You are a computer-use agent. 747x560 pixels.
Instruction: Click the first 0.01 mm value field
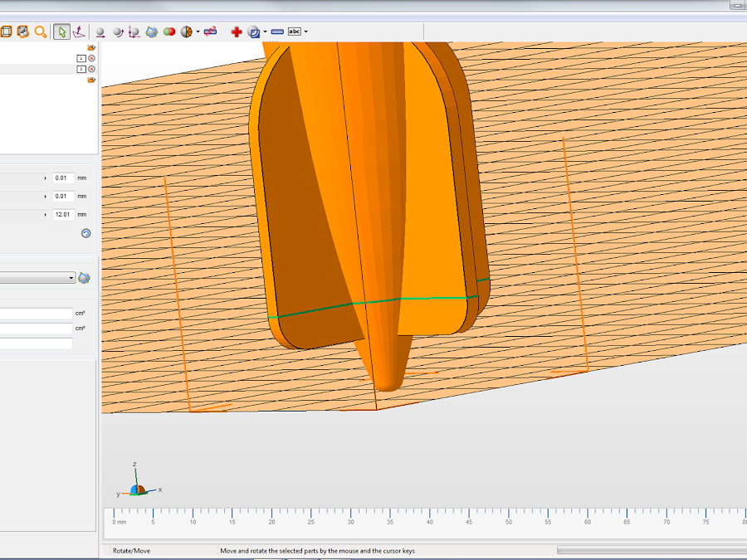(63, 178)
